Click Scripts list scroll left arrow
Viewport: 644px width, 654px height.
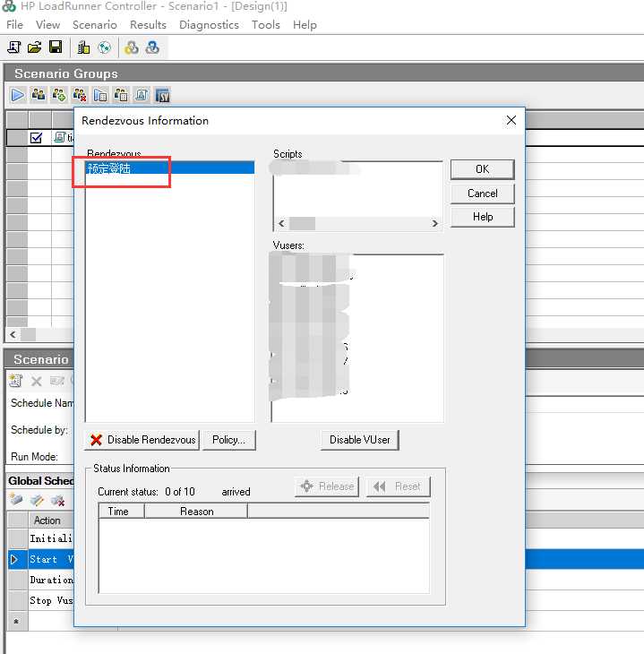pyautogui.click(x=281, y=224)
